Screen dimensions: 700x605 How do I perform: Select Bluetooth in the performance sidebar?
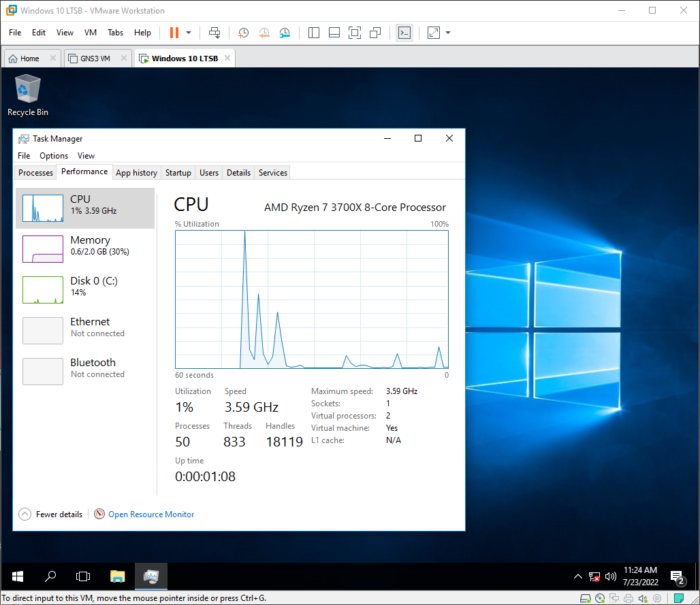85,371
